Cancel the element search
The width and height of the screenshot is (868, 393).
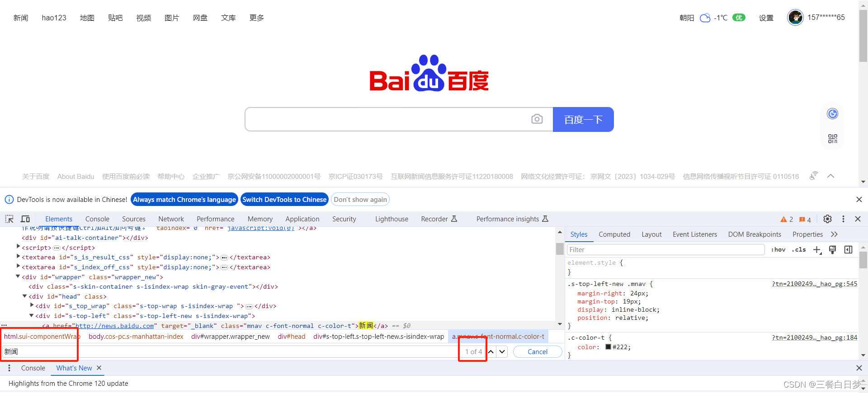pos(538,352)
